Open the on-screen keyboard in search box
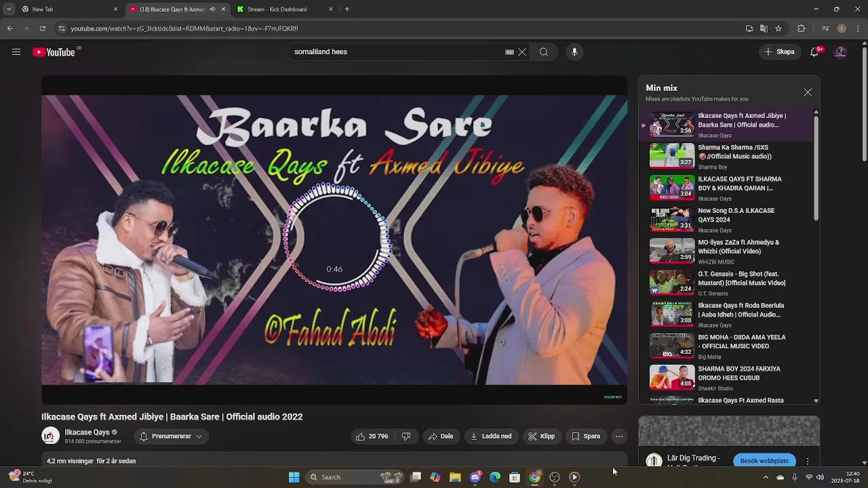The width and height of the screenshot is (868, 488). coord(509,52)
